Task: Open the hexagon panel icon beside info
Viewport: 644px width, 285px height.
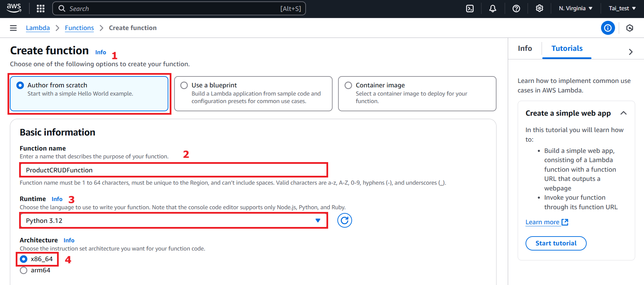Action: 630,28
